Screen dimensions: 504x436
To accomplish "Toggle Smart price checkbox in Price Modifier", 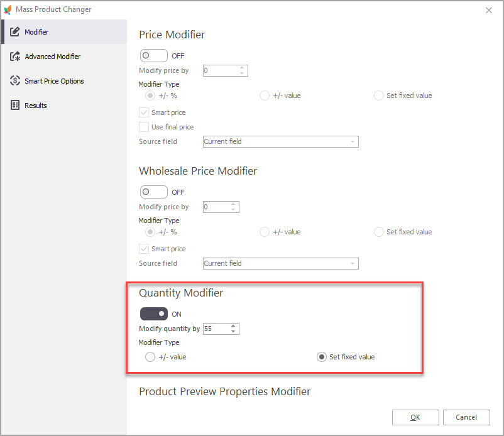I will point(144,112).
